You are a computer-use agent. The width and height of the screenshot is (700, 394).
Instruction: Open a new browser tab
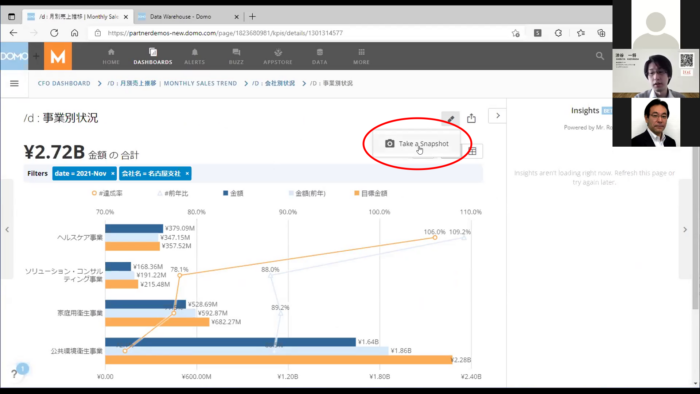coord(252,17)
